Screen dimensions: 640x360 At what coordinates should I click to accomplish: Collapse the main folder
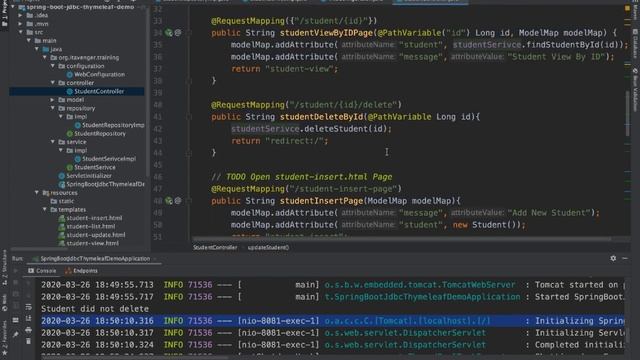pyautogui.click(x=29, y=40)
